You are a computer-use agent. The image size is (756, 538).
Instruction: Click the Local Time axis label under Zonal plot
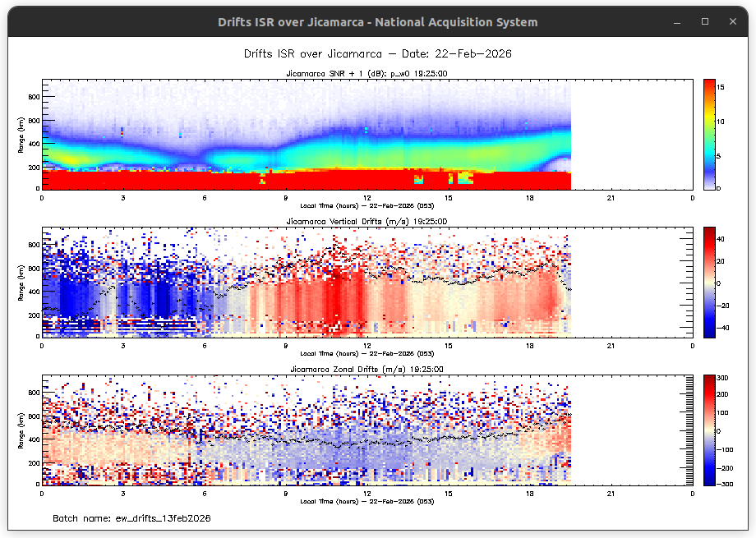366,500
